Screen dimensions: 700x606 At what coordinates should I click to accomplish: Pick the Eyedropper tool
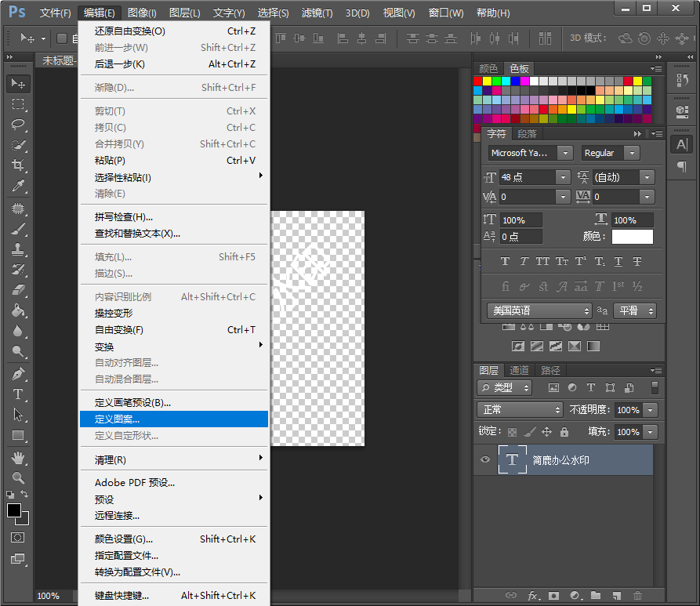18,186
